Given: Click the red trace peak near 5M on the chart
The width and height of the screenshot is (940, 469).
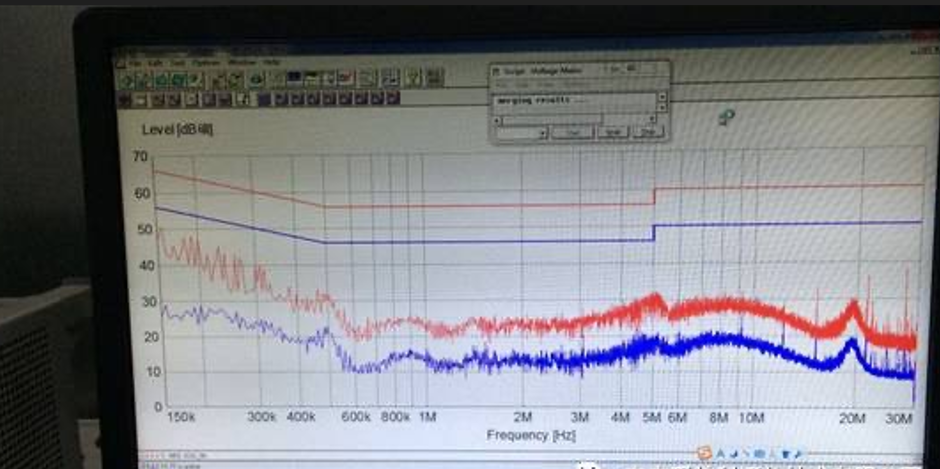Looking at the screenshot, I should [655, 298].
